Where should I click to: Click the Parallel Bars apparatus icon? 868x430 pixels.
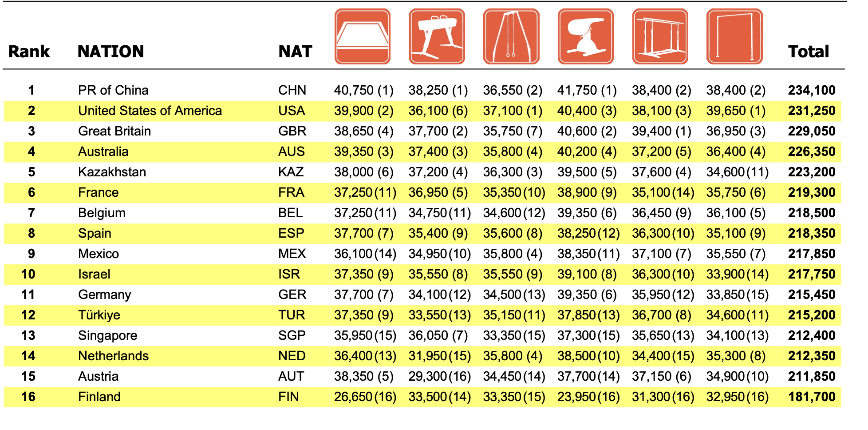point(660,37)
